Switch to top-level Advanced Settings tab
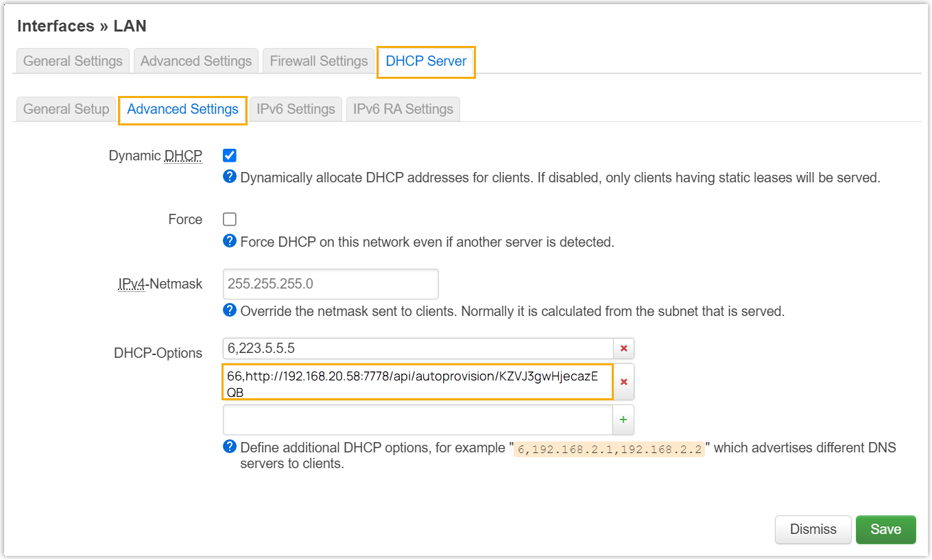Viewport: 932px width, 560px height. pyautogui.click(x=196, y=61)
